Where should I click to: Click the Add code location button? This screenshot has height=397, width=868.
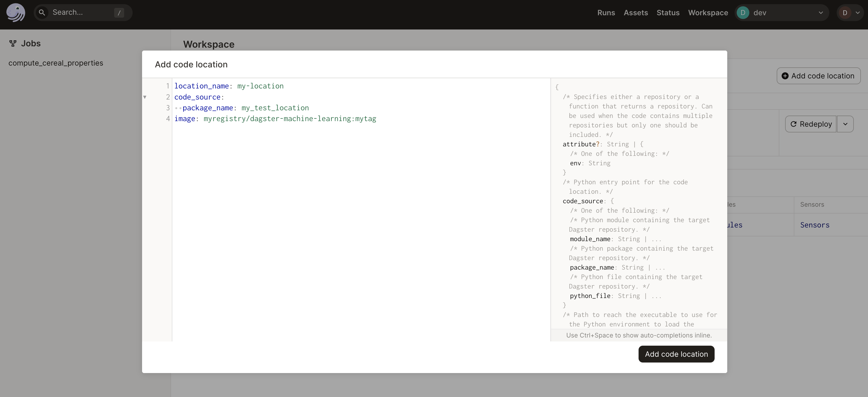click(x=676, y=354)
